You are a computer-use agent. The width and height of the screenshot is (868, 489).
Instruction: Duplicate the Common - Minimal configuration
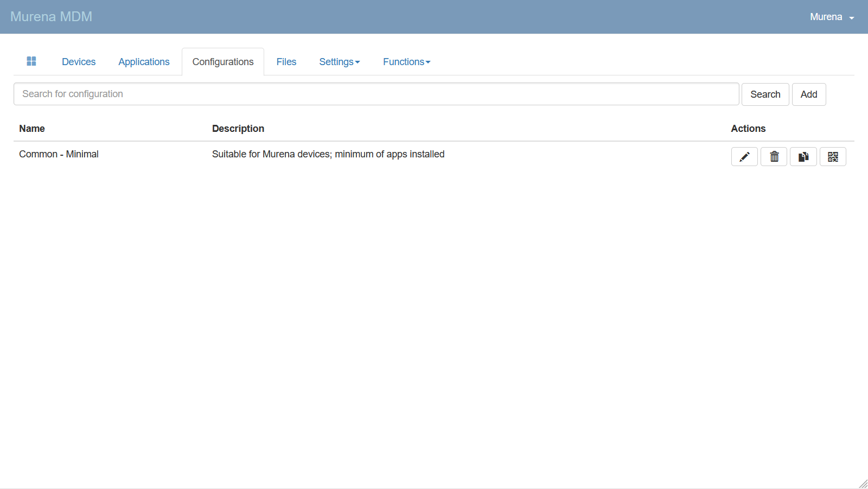(803, 157)
